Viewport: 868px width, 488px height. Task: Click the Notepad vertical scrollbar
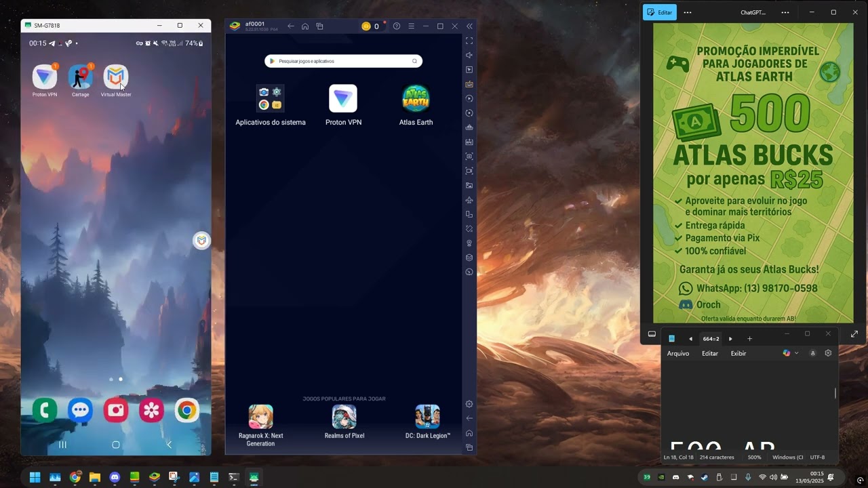(x=835, y=393)
